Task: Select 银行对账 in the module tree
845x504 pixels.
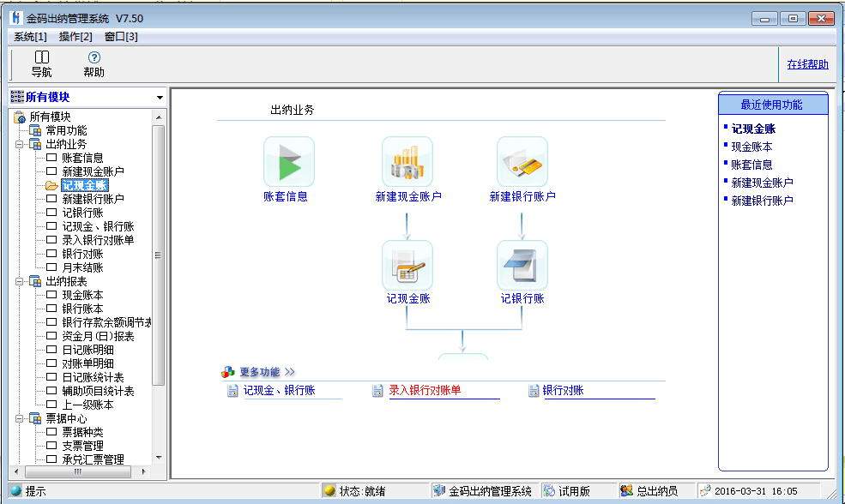Action: tap(82, 254)
